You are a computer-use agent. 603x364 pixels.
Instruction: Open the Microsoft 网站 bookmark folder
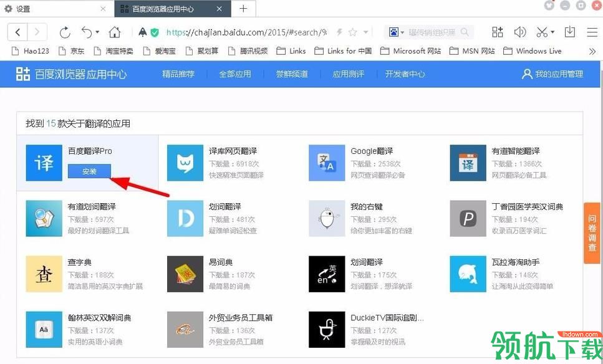tap(410, 50)
